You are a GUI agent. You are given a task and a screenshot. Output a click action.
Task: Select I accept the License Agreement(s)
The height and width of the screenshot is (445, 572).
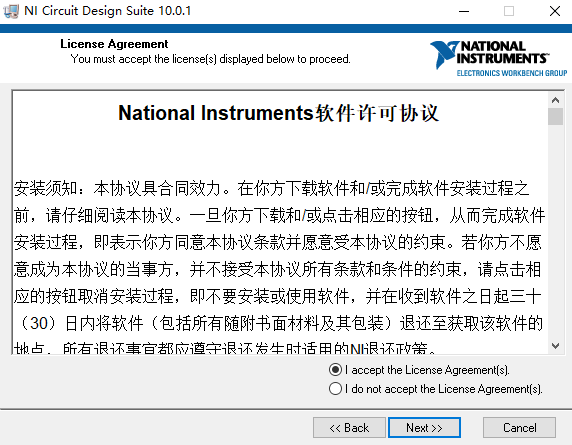tap(419, 370)
